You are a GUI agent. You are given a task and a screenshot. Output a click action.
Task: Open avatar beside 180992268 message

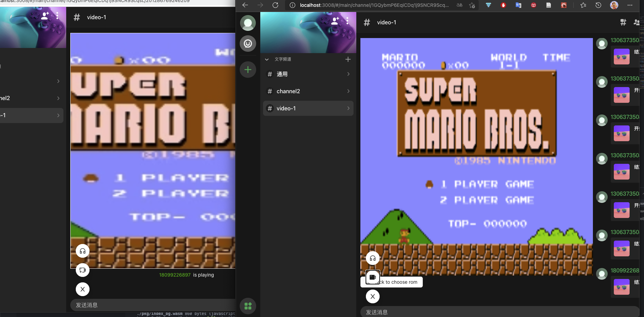(x=602, y=274)
